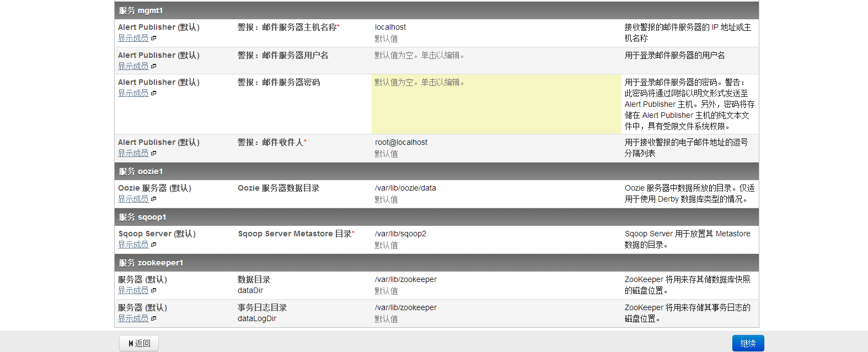Click popup icon beside 显示成员 in 邮件收件人 row
The width and height of the screenshot is (868, 352).
(154, 153)
